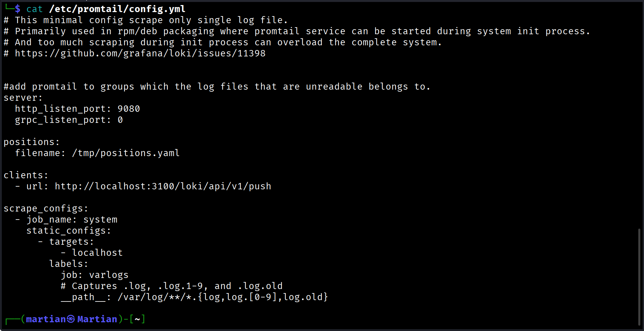Click the "scrape_configs:" key
The width and height of the screenshot is (644, 331).
[x=46, y=208]
